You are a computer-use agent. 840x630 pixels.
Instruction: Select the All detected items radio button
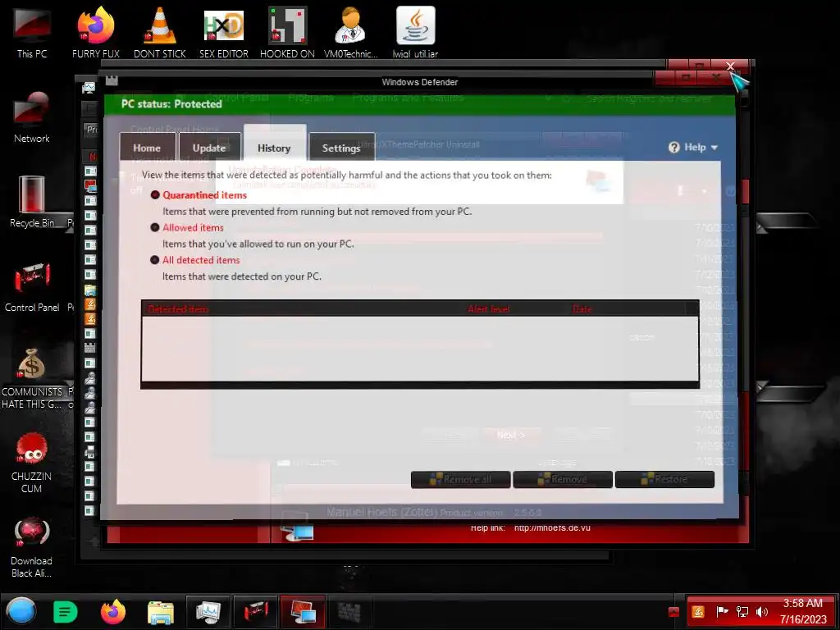[155, 260]
